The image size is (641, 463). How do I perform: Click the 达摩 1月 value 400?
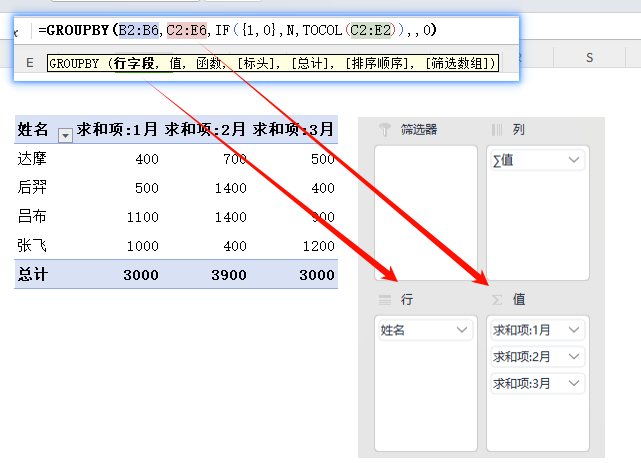coord(147,159)
